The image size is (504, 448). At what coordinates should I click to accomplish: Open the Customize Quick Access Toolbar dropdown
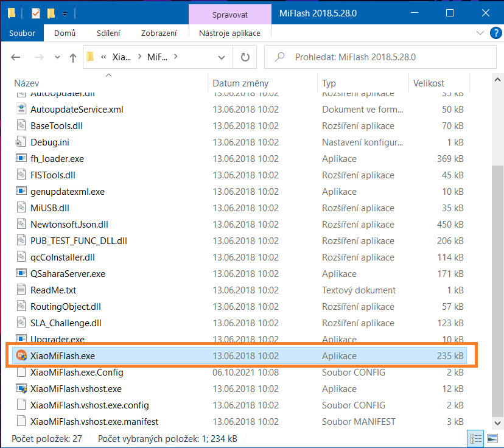65,14
